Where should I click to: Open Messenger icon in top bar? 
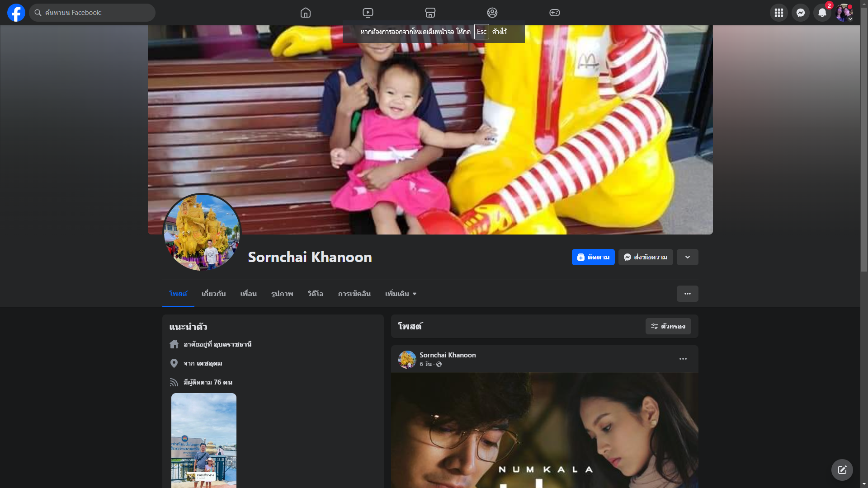800,13
